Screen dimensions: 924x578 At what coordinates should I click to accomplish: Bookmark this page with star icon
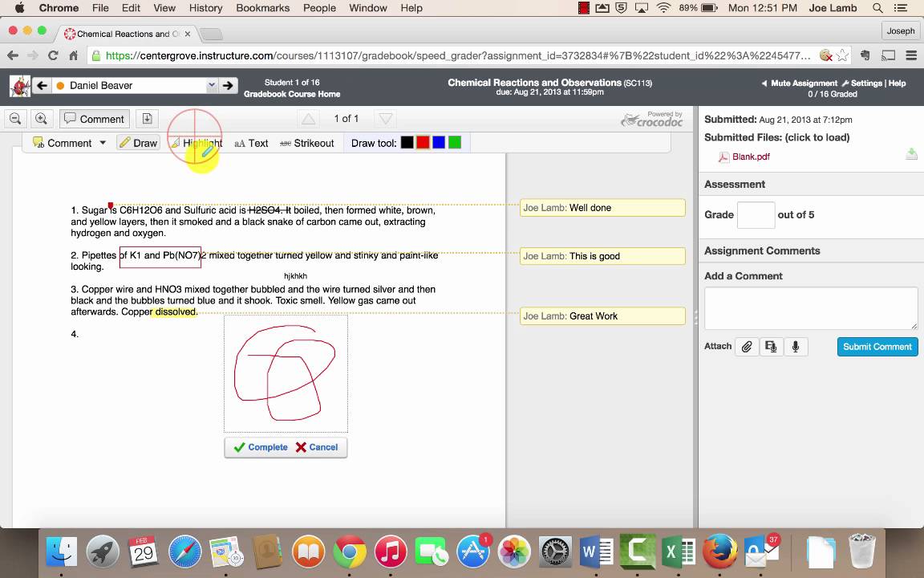(x=842, y=55)
